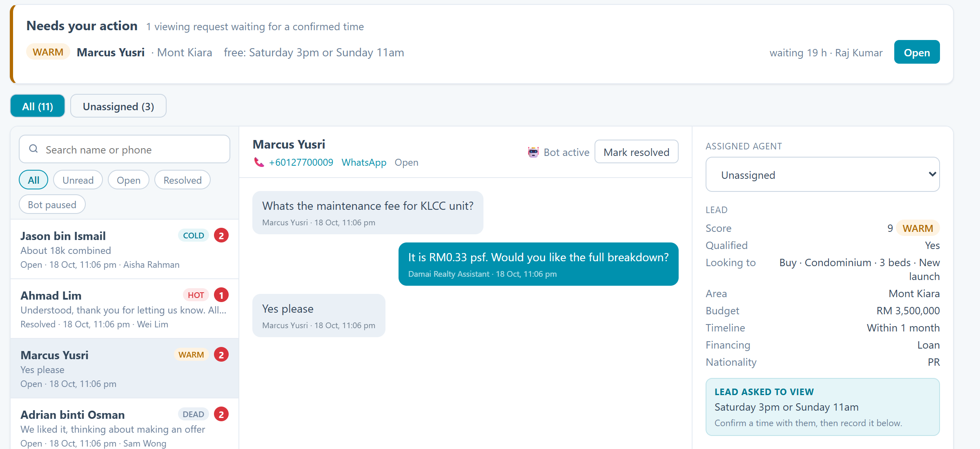The height and width of the screenshot is (449, 980).
Task: Click the Lead Asked To View card
Action: pyautogui.click(x=822, y=407)
